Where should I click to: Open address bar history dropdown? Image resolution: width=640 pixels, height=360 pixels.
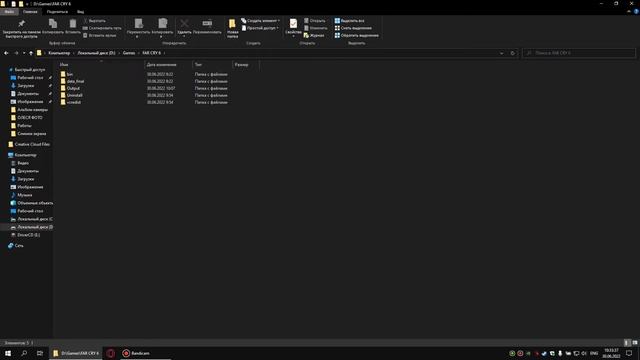(x=502, y=53)
